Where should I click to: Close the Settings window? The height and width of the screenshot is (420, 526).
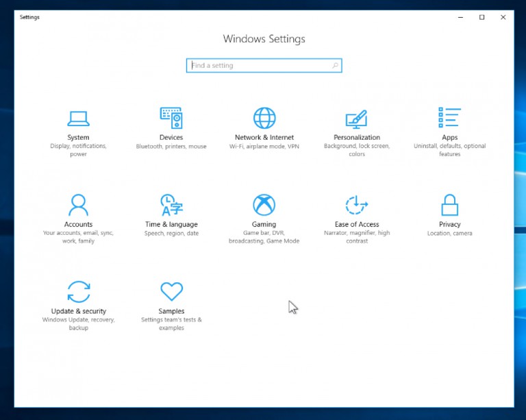(503, 17)
